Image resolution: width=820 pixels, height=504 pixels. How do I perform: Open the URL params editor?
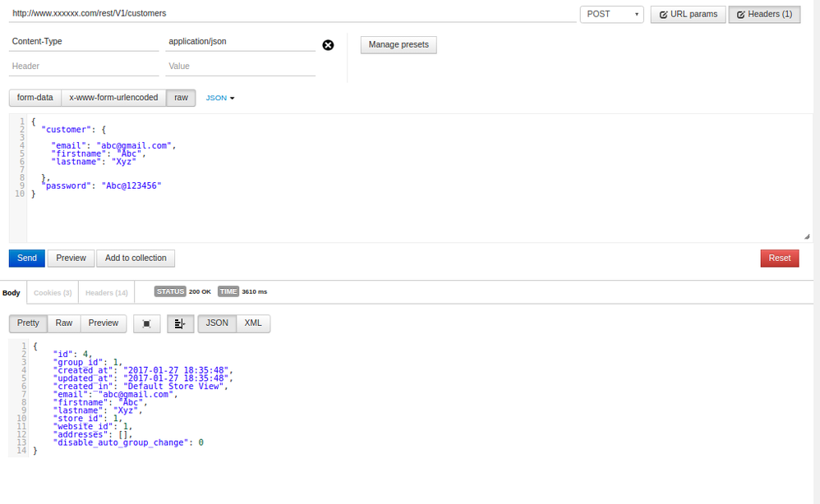[688, 14]
